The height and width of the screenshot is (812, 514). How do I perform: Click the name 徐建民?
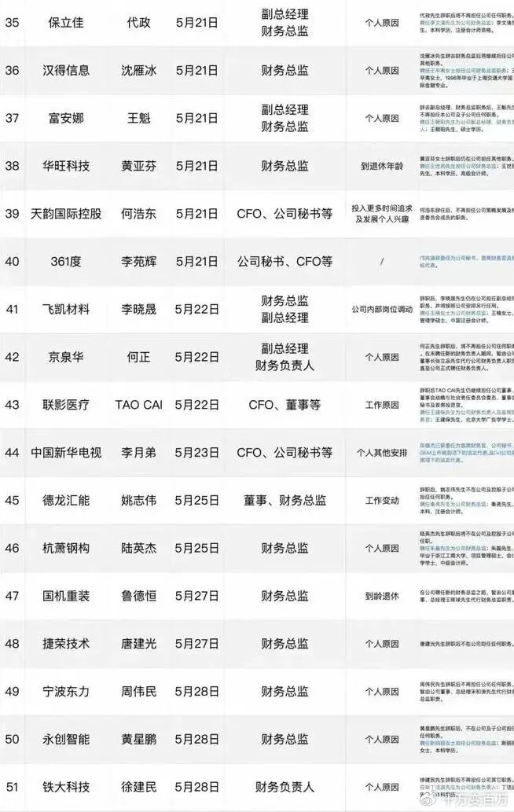click(x=139, y=787)
